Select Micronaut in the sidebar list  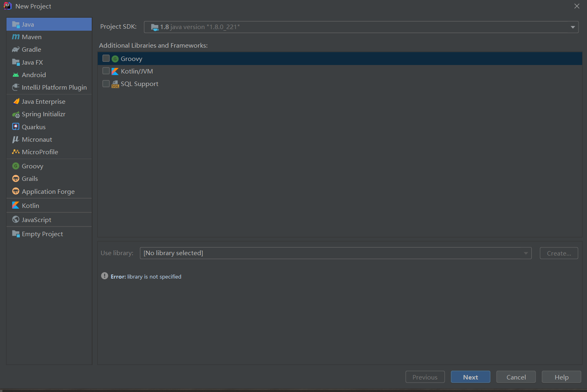49,139
